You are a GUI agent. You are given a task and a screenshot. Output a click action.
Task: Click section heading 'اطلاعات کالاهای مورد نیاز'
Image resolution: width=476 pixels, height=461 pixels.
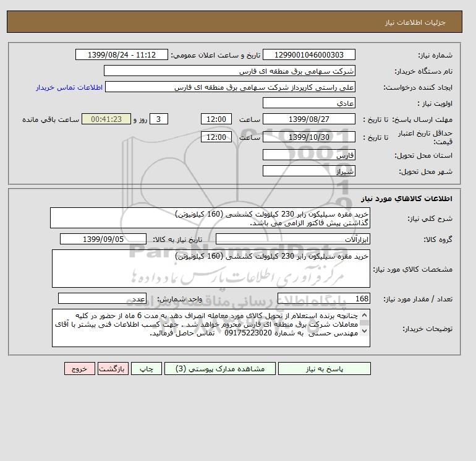click(407, 199)
